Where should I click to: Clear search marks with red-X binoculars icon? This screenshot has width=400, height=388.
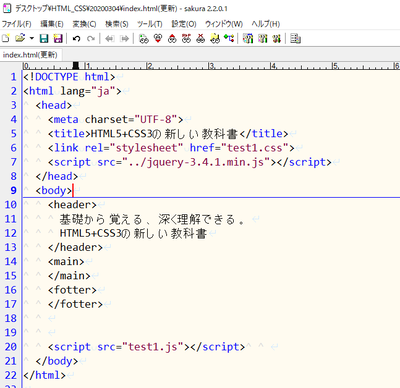(201, 39)
